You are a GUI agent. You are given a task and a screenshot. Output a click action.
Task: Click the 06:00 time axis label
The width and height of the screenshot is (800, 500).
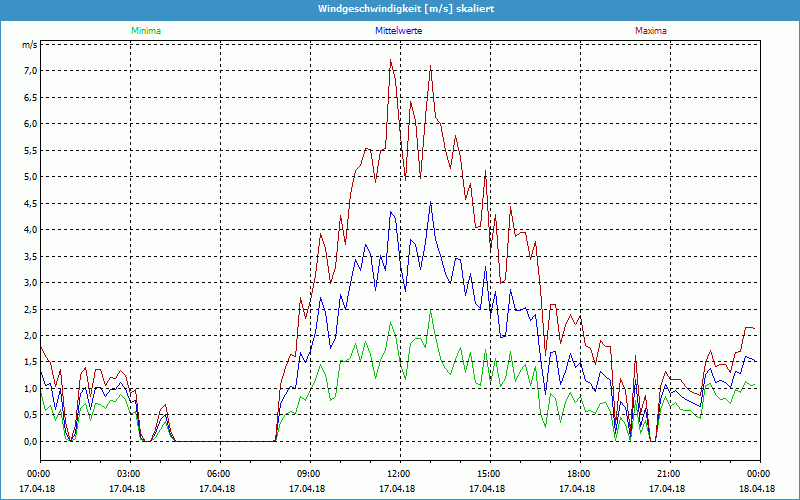pos(220,474)
